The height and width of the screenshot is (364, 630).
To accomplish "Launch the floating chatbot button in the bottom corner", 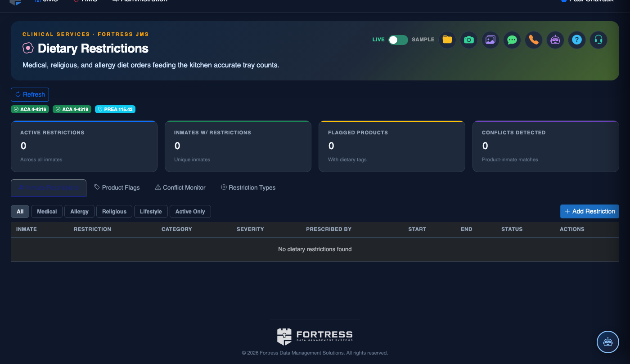I will (608, 342).
